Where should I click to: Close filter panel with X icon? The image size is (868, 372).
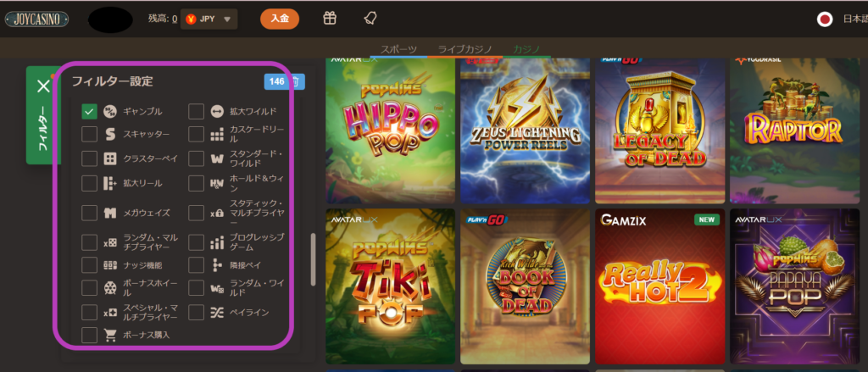pyautogui.click(x=43, y=86)
